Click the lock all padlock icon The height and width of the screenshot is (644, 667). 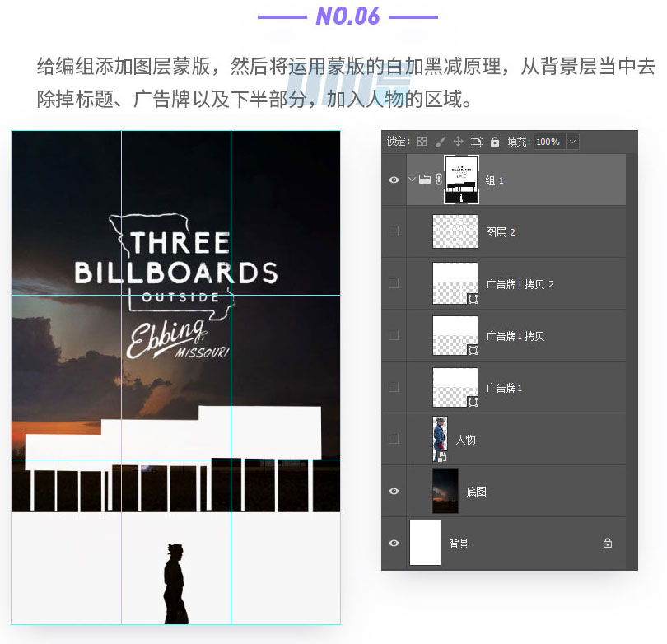pyautogui.click(x=495, y=142)
